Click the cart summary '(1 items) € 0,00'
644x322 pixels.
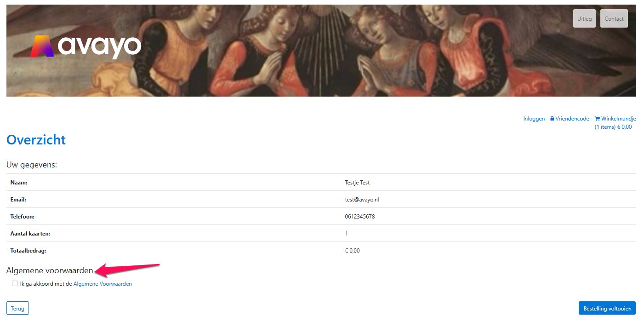613,127
